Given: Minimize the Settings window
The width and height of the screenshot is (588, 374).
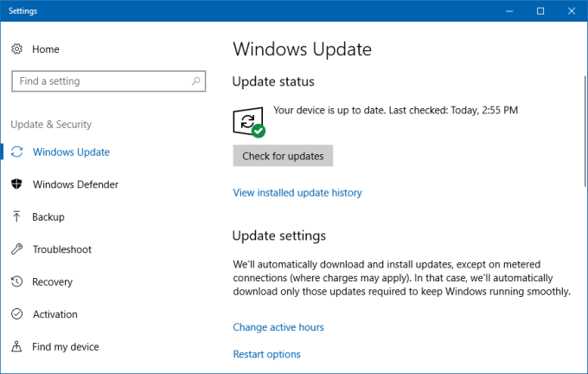Looking at the screenshot, I should (509, 11).
